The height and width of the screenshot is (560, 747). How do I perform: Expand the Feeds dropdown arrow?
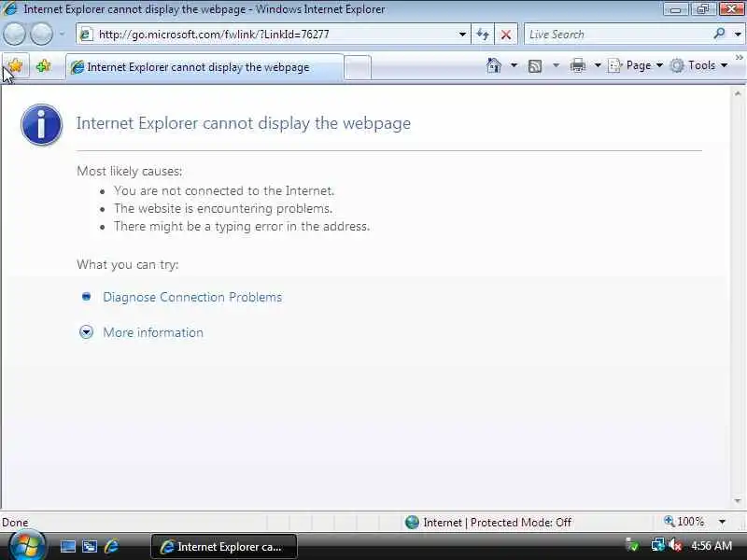point(556,65)
